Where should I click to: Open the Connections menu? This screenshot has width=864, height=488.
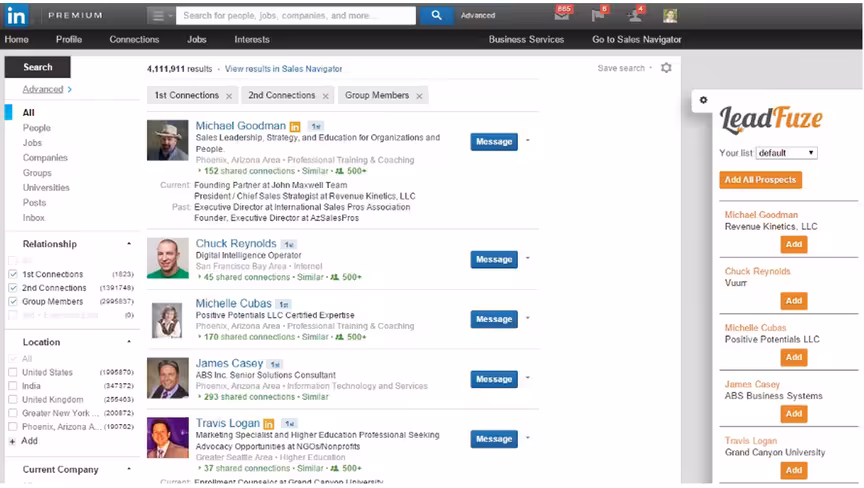coord(134,40)
